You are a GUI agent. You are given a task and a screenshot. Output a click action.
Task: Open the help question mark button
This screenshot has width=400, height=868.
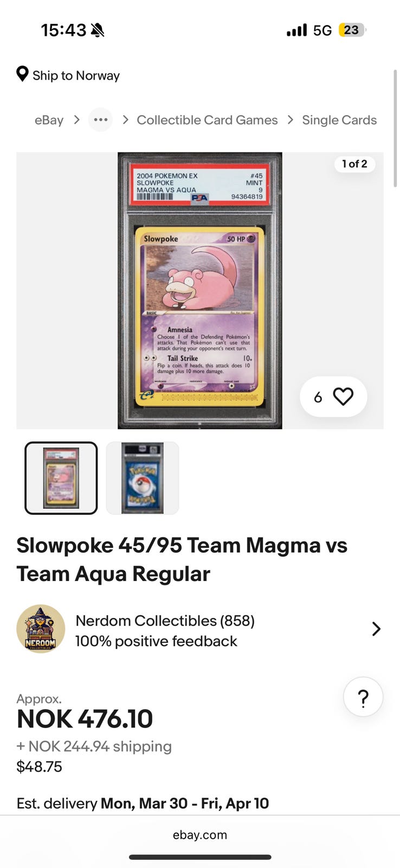pos(363,697)
